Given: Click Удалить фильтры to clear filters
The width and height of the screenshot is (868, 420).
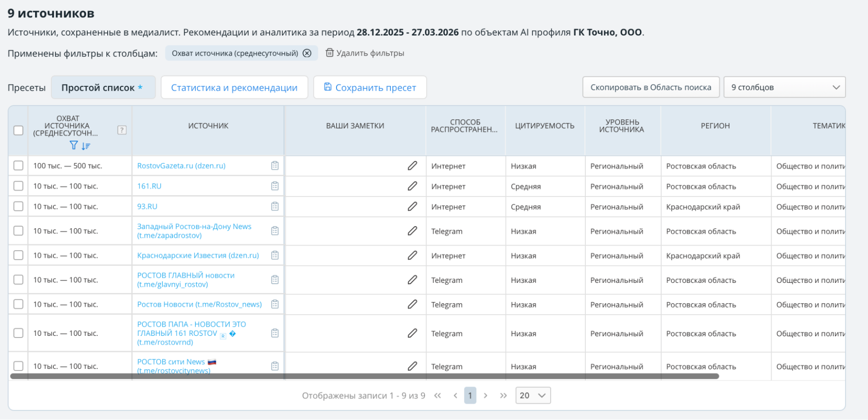Looking at the screenshot, I should pos(365,53).
